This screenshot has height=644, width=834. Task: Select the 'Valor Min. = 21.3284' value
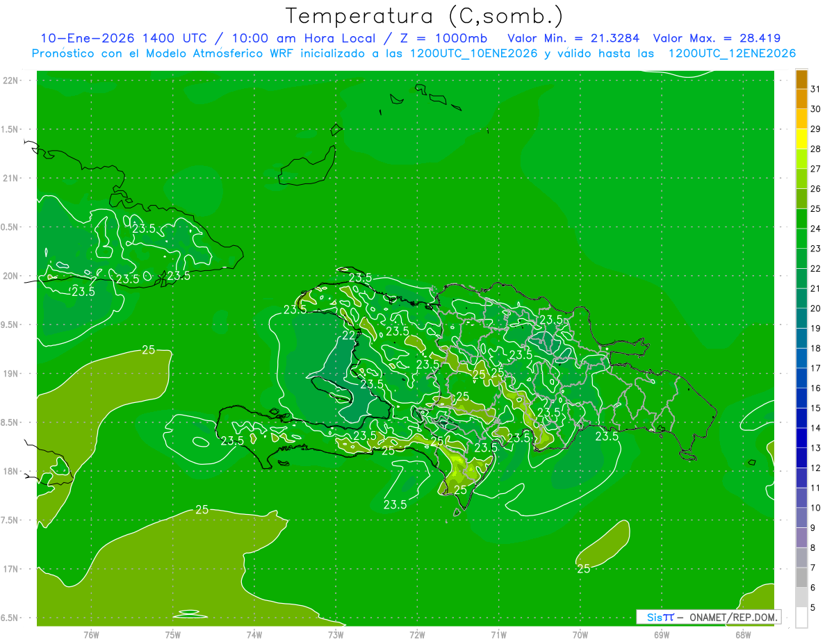click(573, 39)
